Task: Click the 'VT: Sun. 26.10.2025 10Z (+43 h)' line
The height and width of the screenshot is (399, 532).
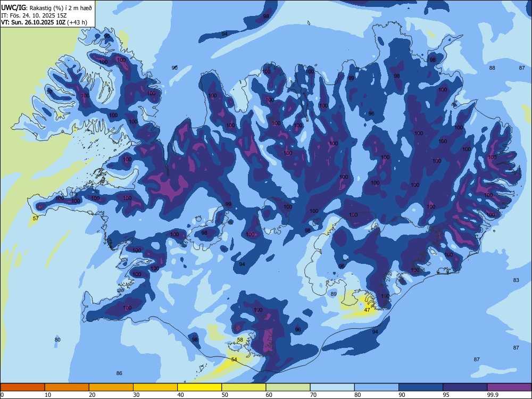Action: pos(44,22)
